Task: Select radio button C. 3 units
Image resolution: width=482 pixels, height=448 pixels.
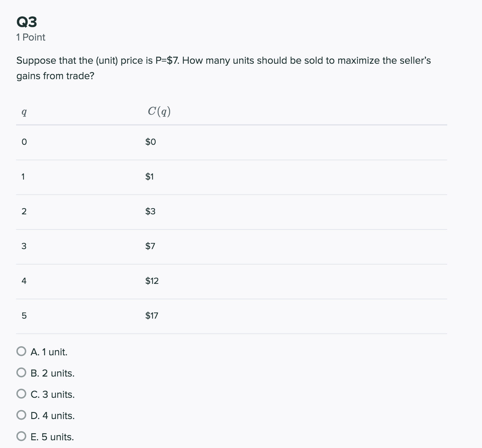Action: pos(21,394)
